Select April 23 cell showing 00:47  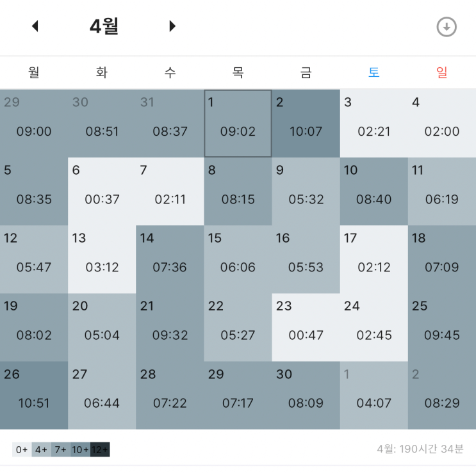pyautogui.click(x=306, y=328)
